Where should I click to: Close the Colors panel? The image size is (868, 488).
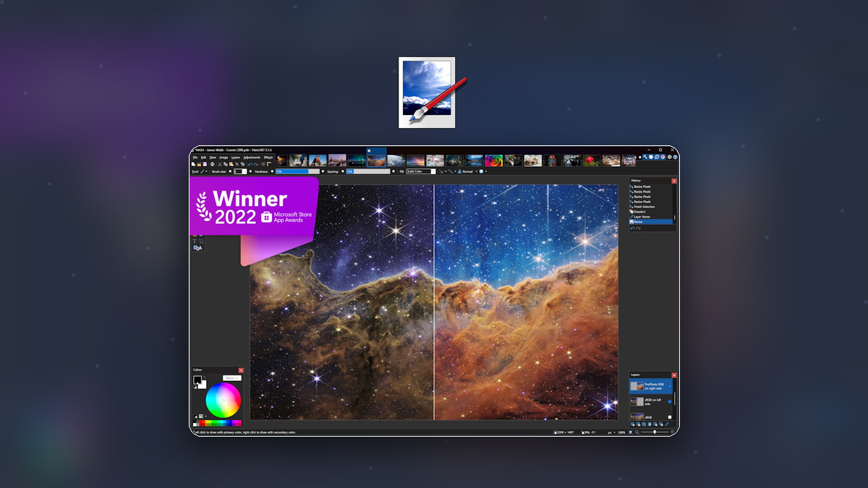coord(241,370)
